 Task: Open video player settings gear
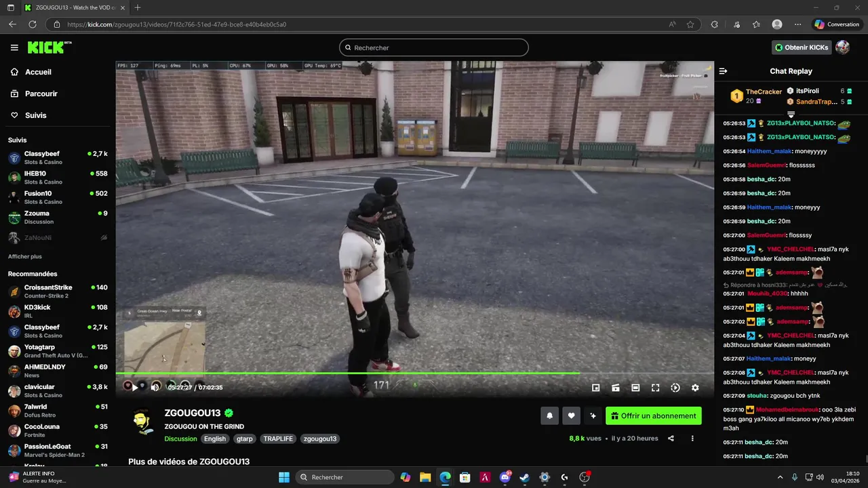pos(695,388)
